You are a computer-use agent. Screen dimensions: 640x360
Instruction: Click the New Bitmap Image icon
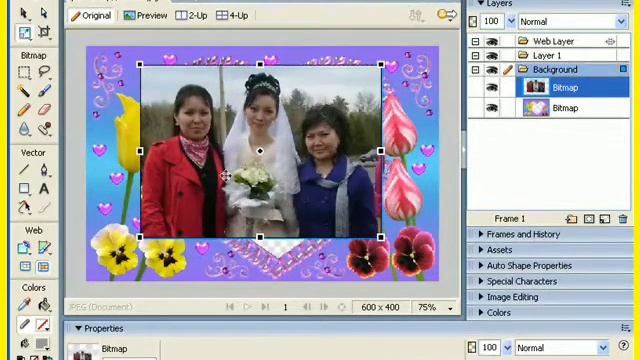pyautogui.click(x=605, y=219)
